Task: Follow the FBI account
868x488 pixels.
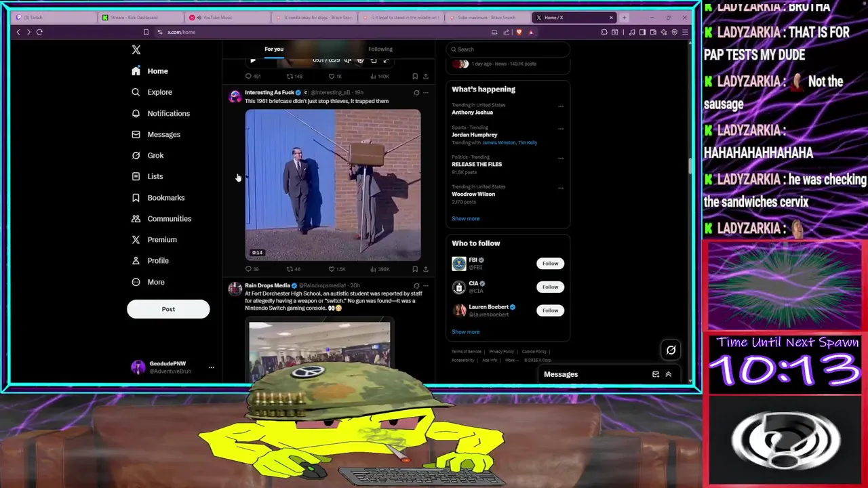Action: tap(550, 264)
